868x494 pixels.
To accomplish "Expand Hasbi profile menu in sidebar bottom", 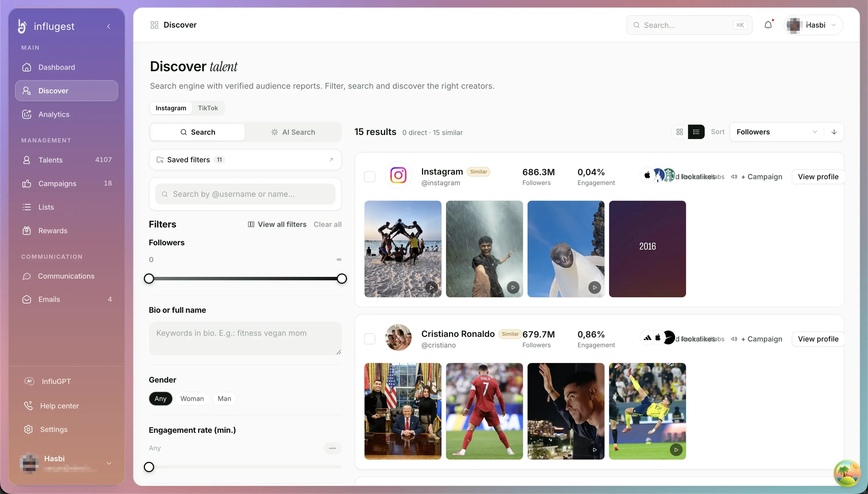I will 67,463.
